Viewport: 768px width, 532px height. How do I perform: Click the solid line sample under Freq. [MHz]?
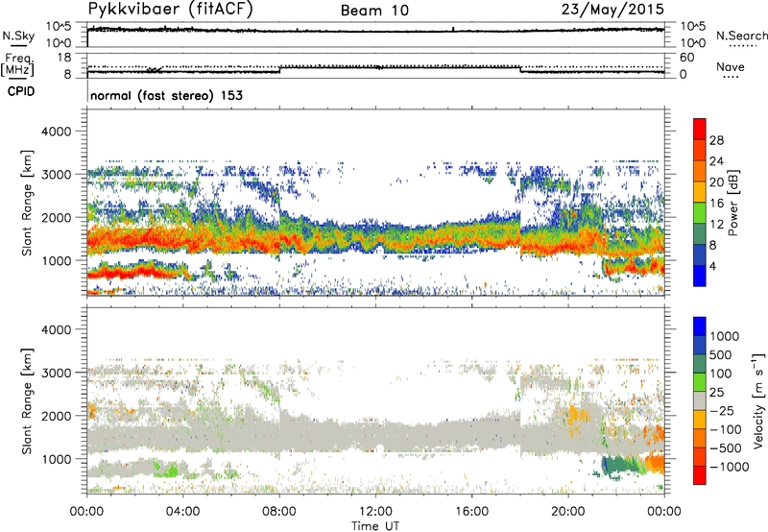click(x=18, y=79)
